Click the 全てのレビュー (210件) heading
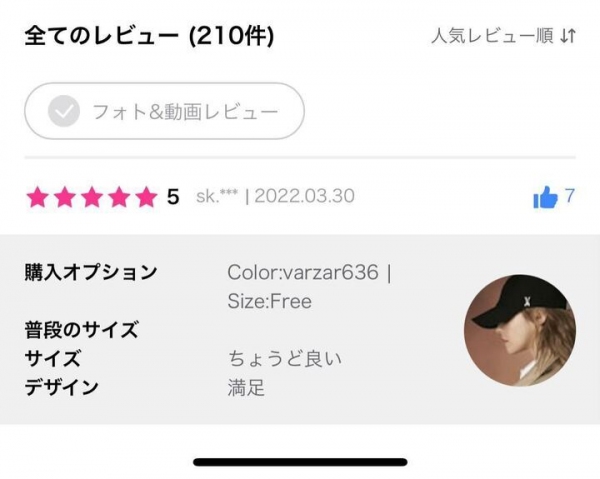This screenshot has height=479, width=600. pos(150,36)
